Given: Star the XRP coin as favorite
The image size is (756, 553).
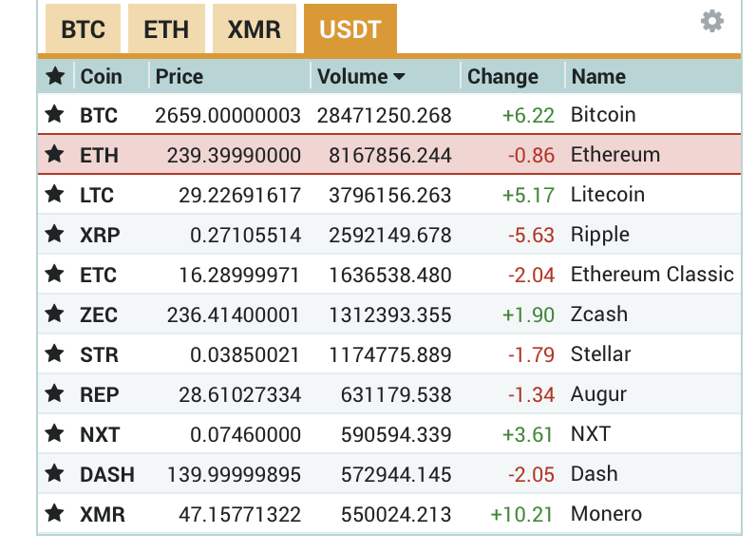Looking at the screenshot, I should click(55, 235).
